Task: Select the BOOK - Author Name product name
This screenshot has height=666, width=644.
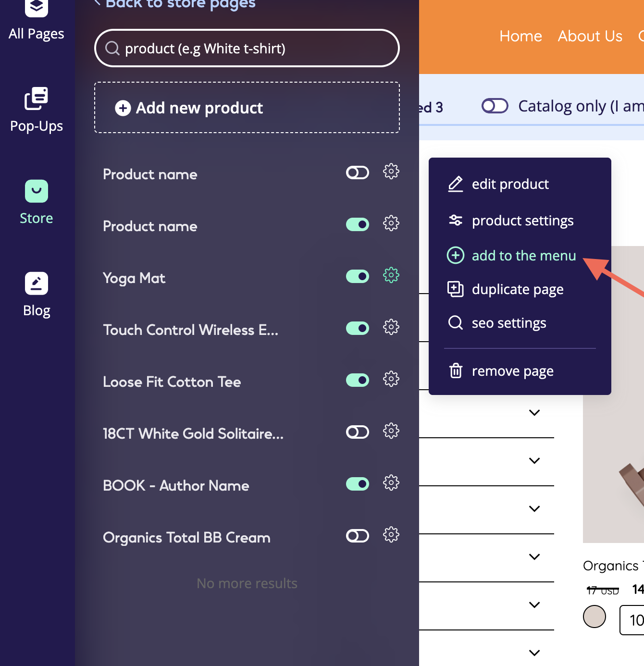Action: [176, 486]
